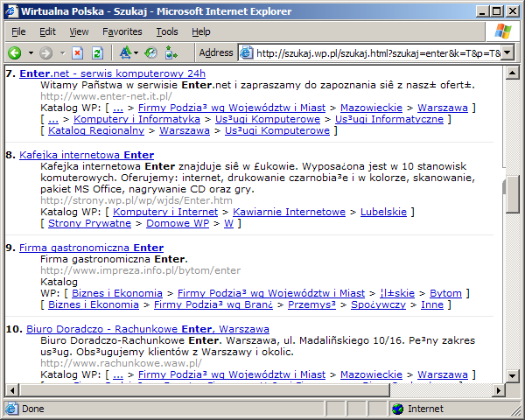The height and width of the screenshot is (420, 525).
Task: Expand the Address bar dropdown list
Action: [507, 52]
